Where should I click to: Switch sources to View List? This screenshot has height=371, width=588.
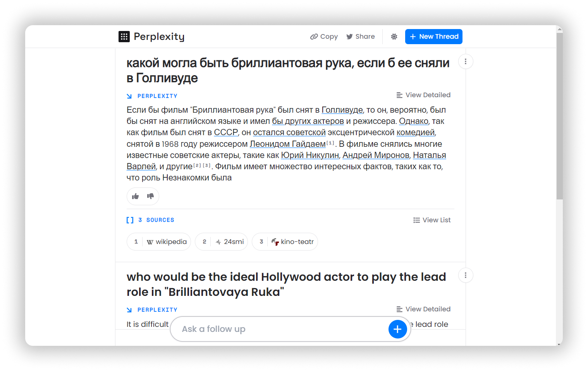coord(432,220)
